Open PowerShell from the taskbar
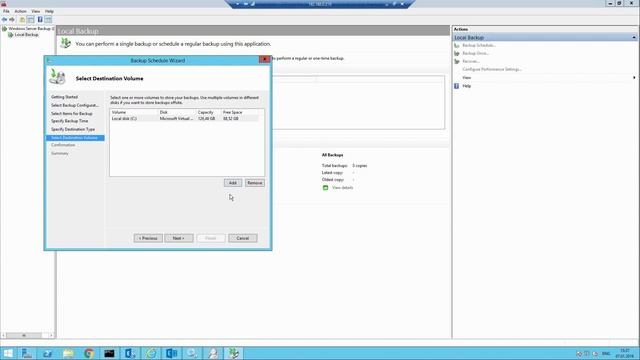The height and width of the screenshot is (360, 640). [x=47, y=353]
